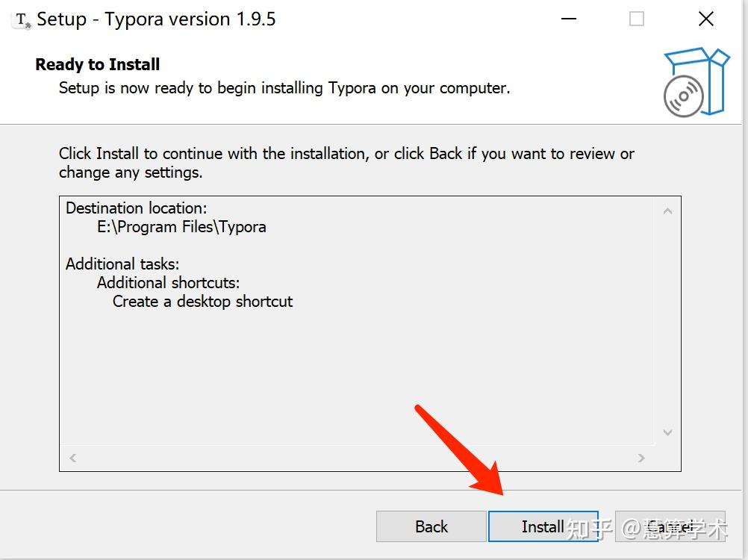Screen dimensions: 748x560
Task: Click the "Destination location:" line
Action: coord(137,208)
